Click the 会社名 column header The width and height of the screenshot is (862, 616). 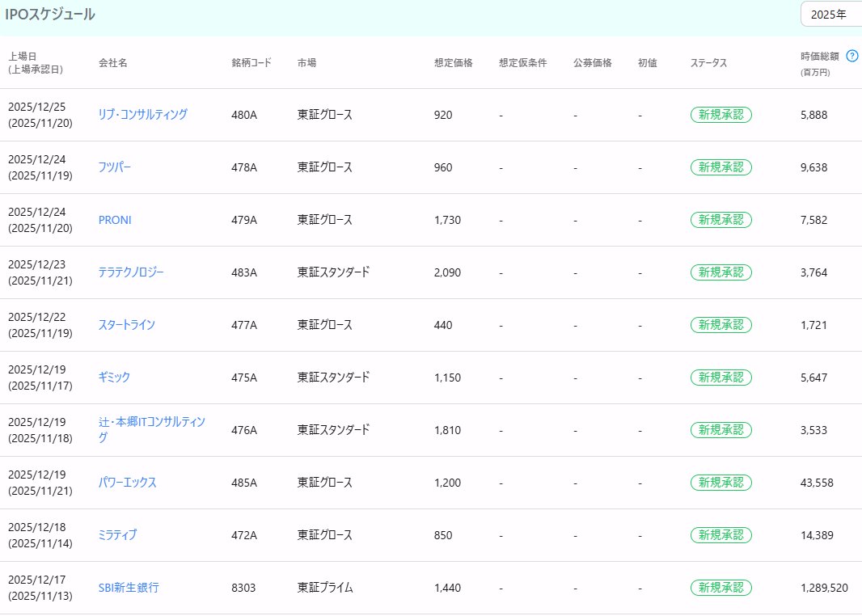pos(112,62)
